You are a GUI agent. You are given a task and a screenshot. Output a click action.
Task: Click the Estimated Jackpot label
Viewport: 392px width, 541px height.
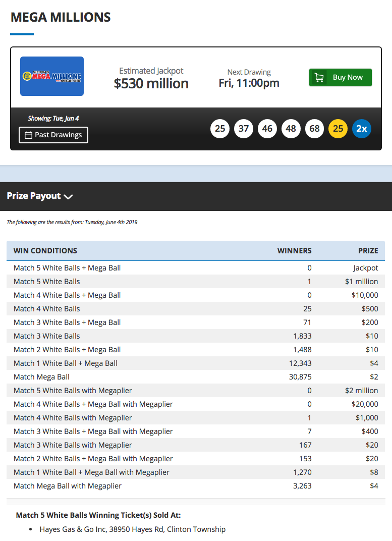(x=151, y=71)
